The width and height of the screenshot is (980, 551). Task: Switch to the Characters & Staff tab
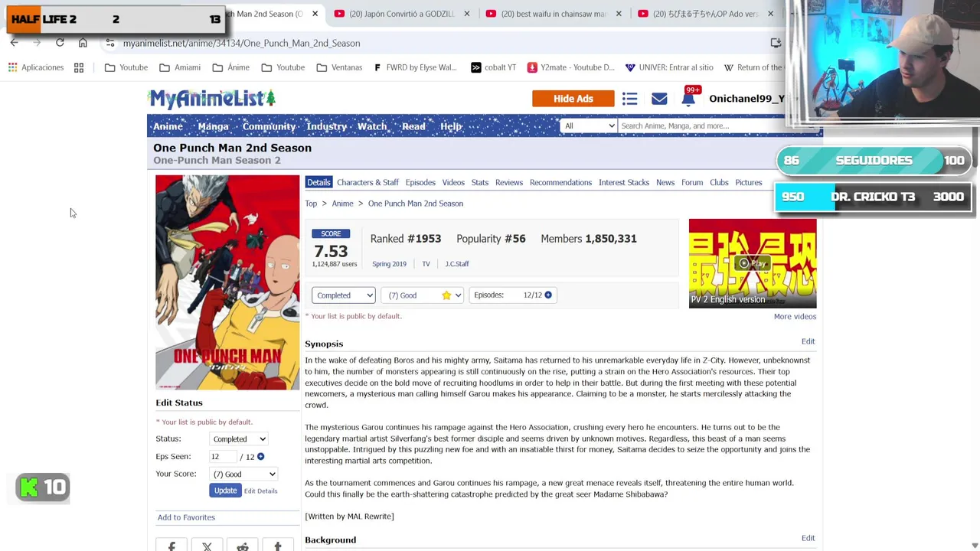click(x=367, y=182)
